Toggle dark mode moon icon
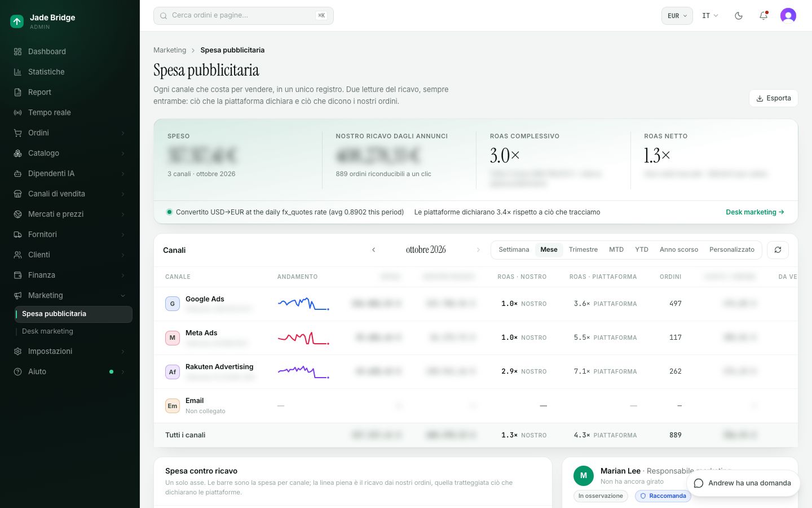This screenshot has height=508, width=812. (739, 16)
